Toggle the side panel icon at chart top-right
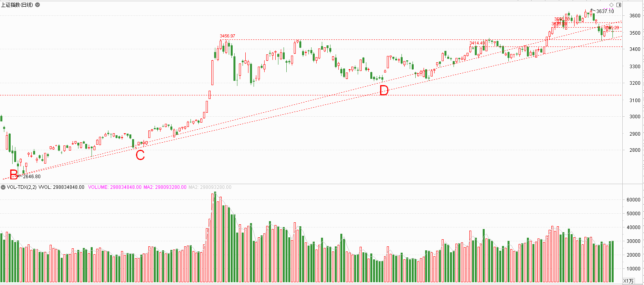Viewport: 644px width, 285px height. (618, 5)
